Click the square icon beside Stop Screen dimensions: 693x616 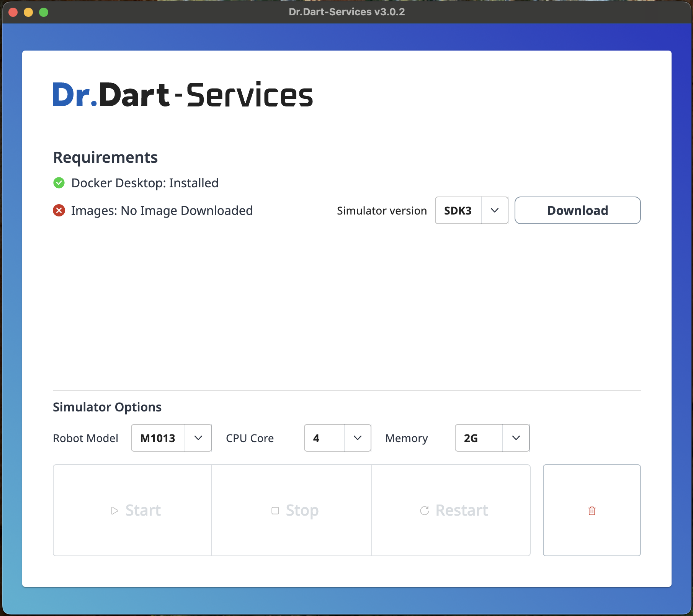(275, 511)
